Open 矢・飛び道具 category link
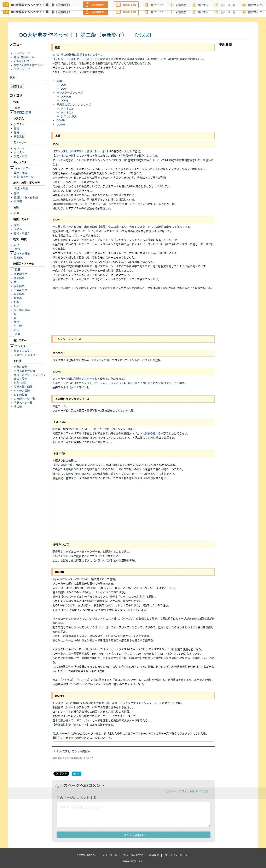 tap(22, 310)
